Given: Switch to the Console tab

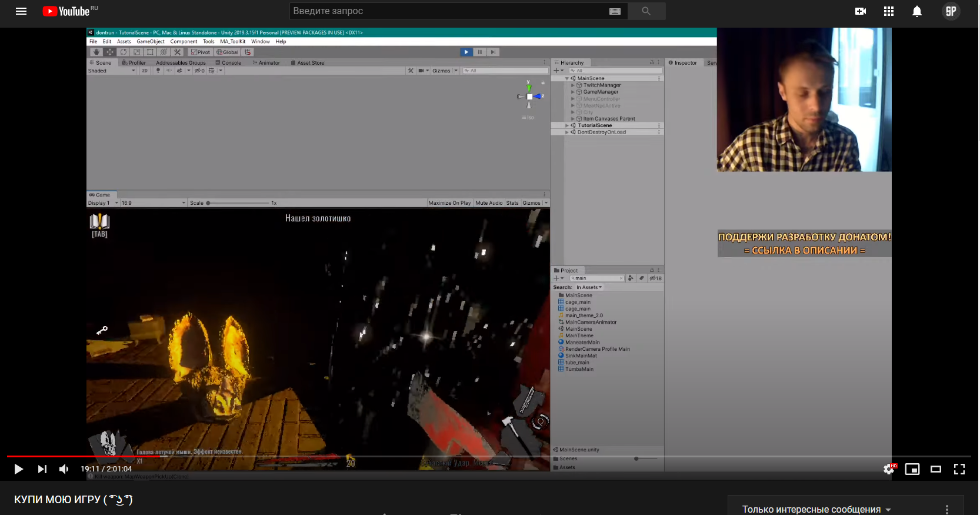Looking at the screenshot, I should tap(228, 62).
